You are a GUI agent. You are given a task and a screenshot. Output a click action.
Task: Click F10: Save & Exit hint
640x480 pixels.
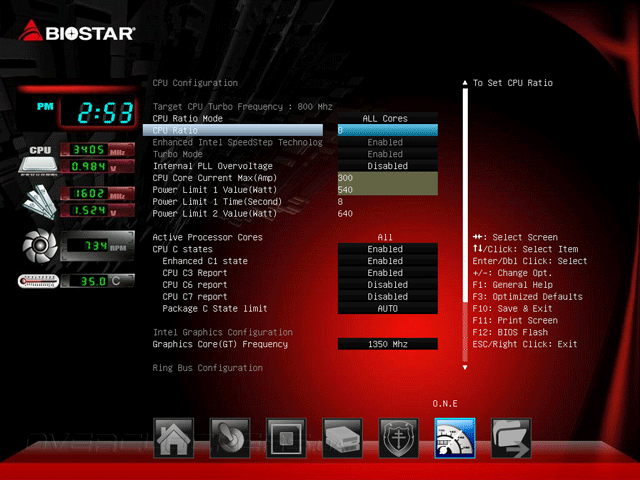coord(512,308)
